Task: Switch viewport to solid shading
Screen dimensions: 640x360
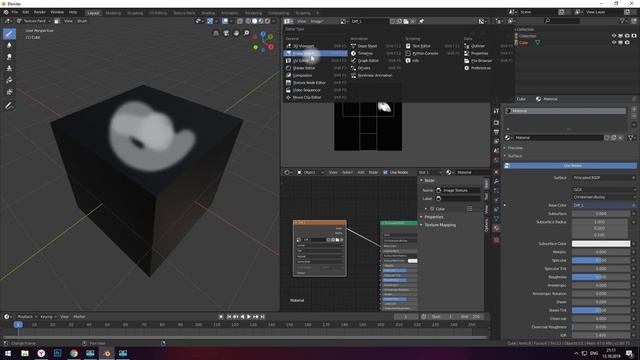Action: tap(254, 21)
